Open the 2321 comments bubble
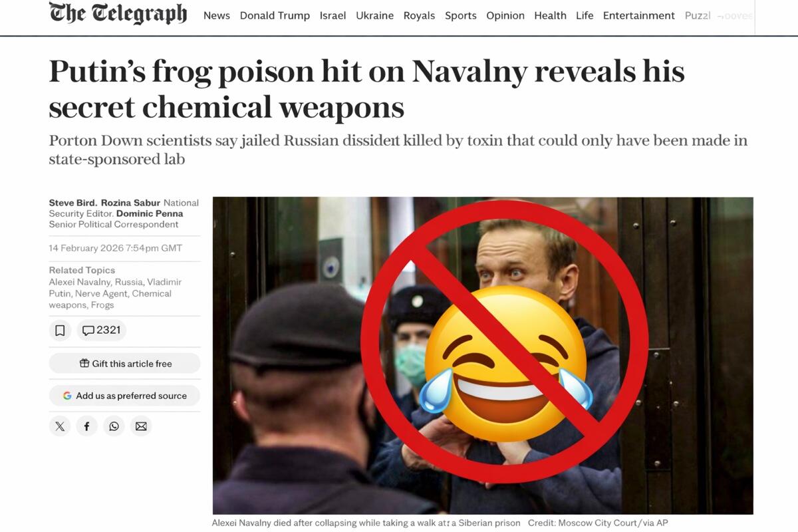Image resolution: width=798 pixels, height=532 pixels. point(101,331)
